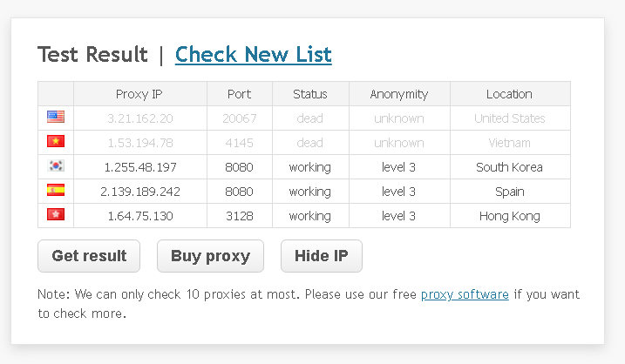
Task: Click the Hong Kong flag icon
Action: [x=56, y=215]
